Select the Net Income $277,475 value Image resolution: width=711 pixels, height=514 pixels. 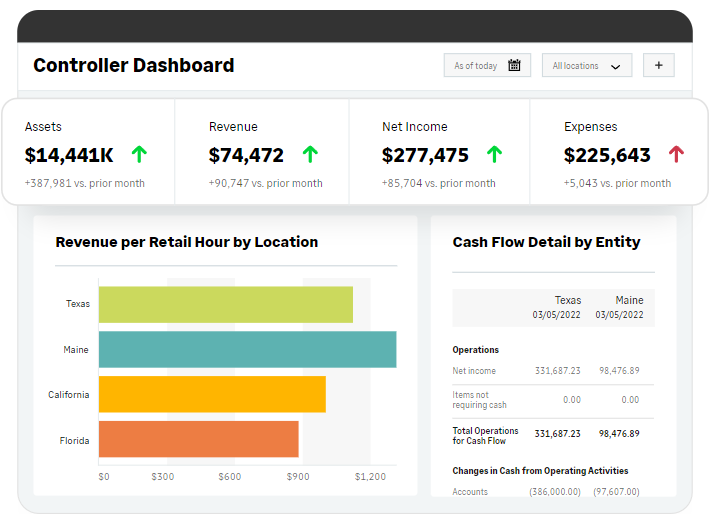tap(425, 155)
